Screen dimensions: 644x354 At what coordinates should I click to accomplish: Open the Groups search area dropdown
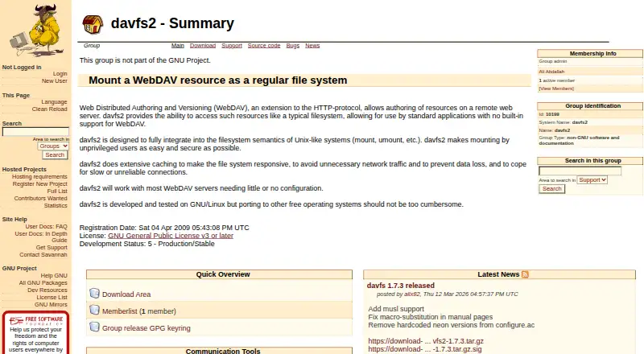pos(53,146)
